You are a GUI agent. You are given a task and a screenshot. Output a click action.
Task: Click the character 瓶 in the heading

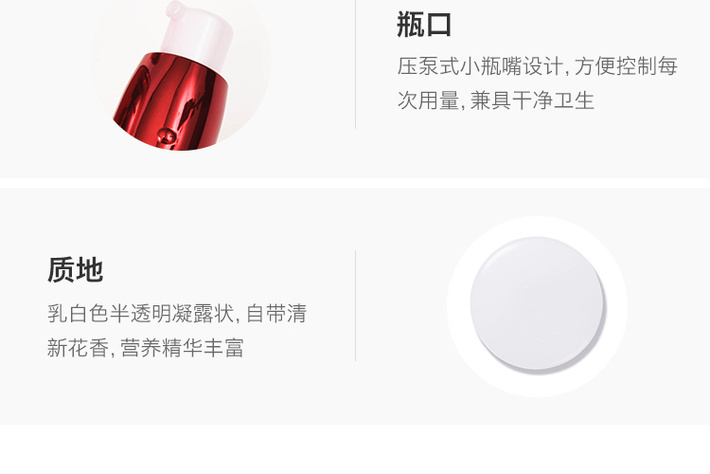click(410, 24)
